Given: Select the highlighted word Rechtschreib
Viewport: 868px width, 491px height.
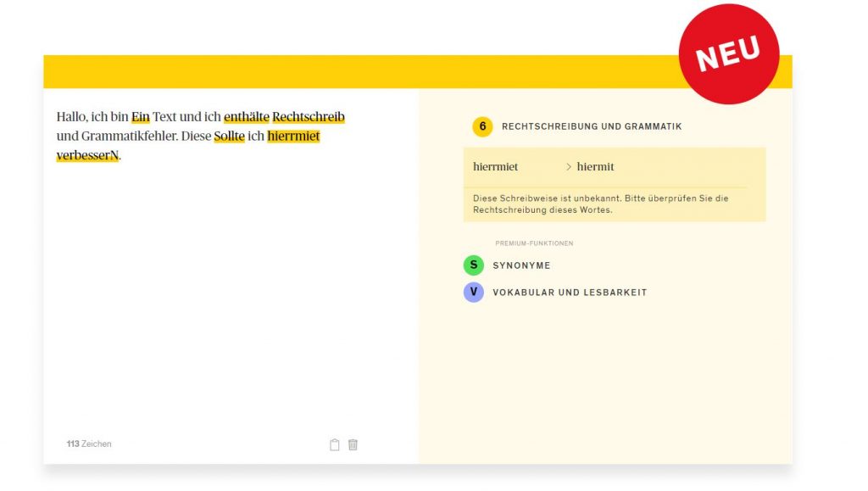Looking at the screenshot, I should point(309,117).
